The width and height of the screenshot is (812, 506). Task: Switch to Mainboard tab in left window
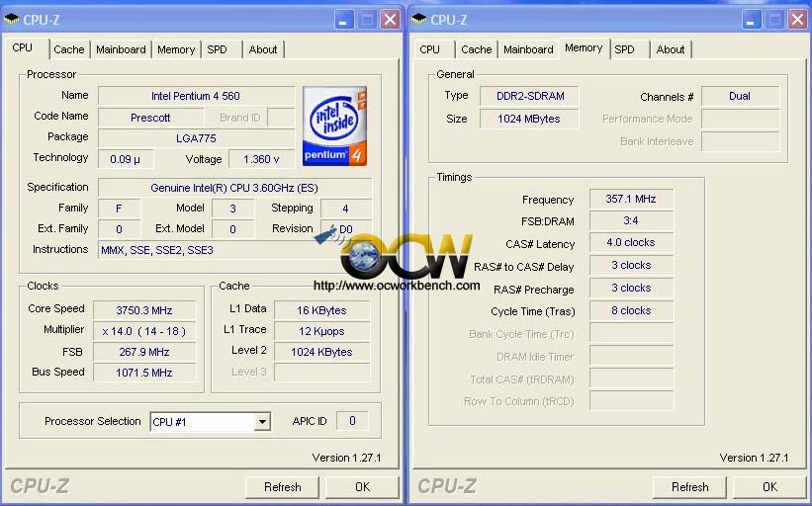[121, 49]
